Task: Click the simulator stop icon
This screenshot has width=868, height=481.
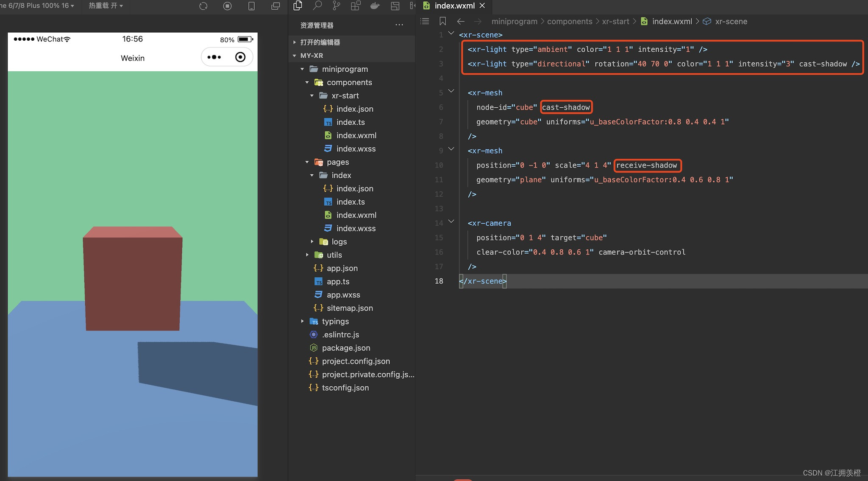Action: point(227,6)
